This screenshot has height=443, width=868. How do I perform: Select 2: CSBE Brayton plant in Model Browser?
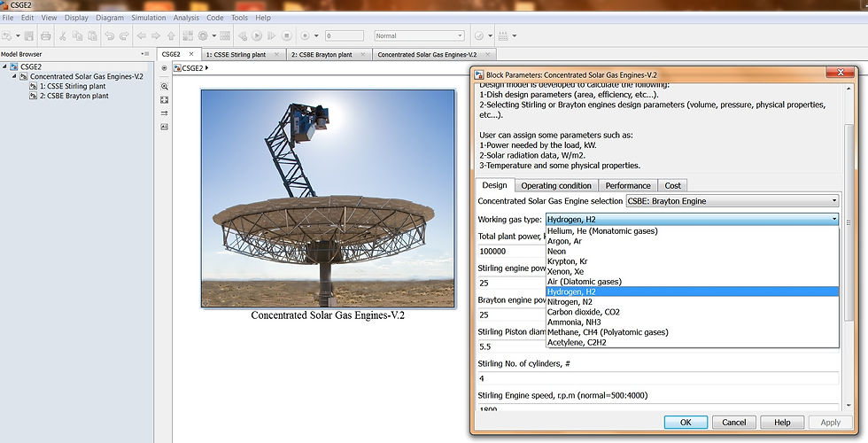(x=74, y=96)
